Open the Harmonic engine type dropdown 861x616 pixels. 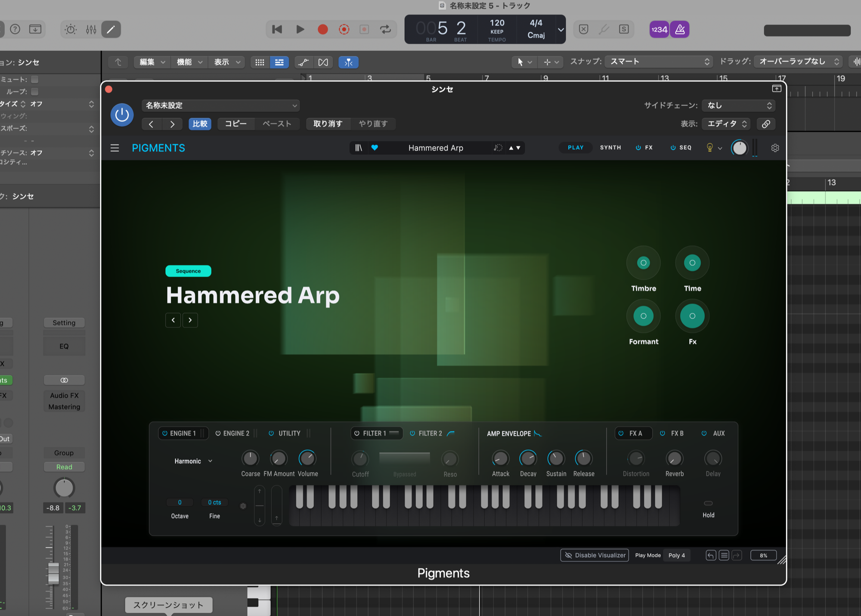point(193,461)
